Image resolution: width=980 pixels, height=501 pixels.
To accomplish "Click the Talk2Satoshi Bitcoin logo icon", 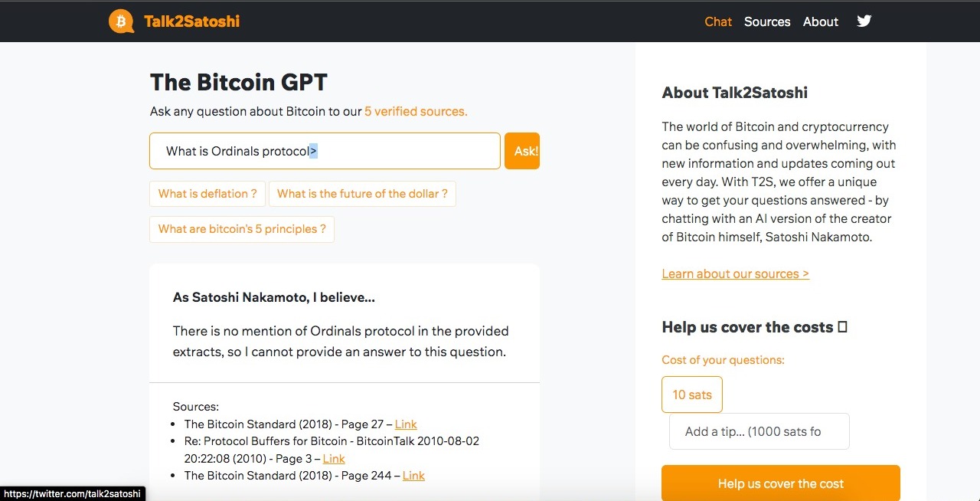I will [x=121, y=21].
